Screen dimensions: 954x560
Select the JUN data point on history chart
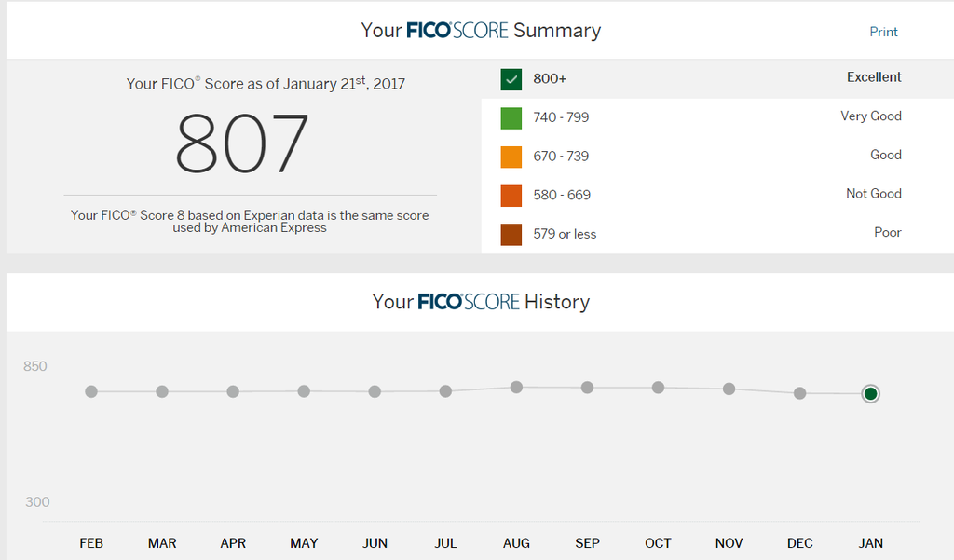[375, 391]
